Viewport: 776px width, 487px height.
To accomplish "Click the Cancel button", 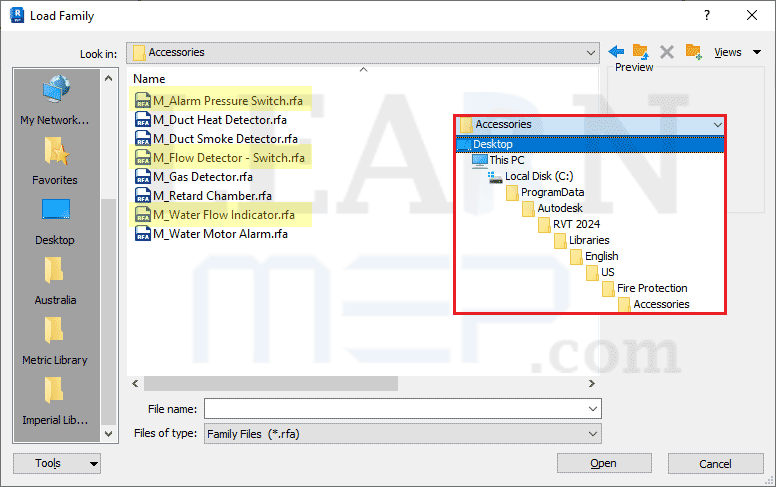I will (715, 463).
